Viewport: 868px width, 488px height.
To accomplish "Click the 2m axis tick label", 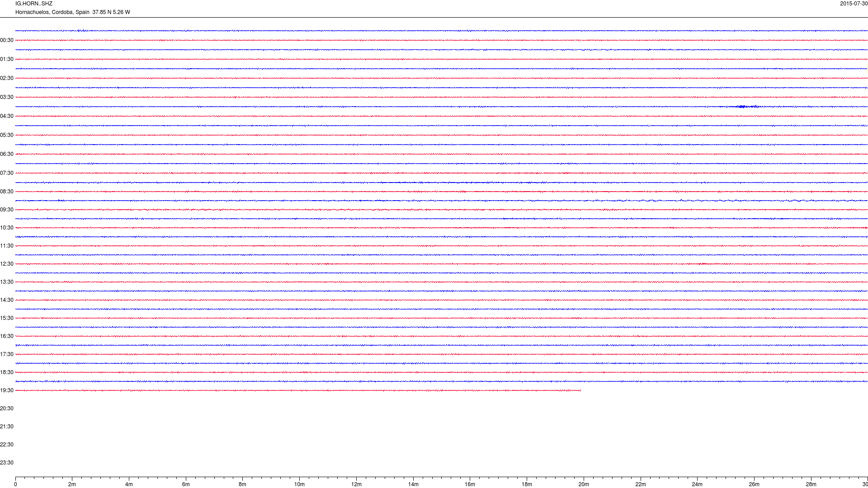I will pyautogui.click(x=72, y=484).
